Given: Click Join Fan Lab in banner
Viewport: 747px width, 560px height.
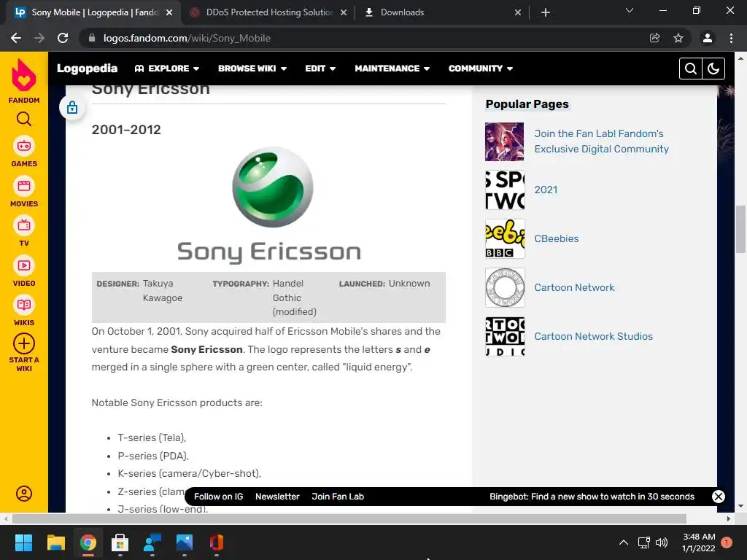Looking at the screenshot, I should (338, 497).
